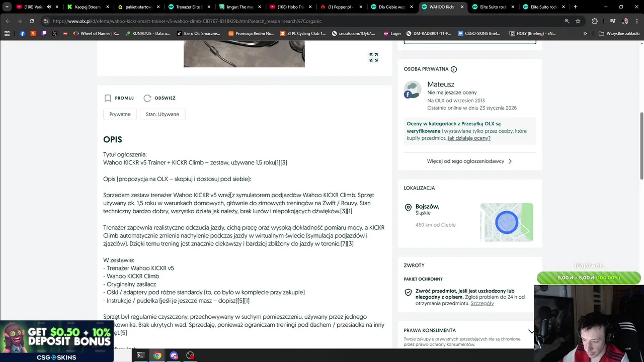This screenshot has width=644, height=362.
Task: Click the site info icon in the address bar
Action: (46, 21)
